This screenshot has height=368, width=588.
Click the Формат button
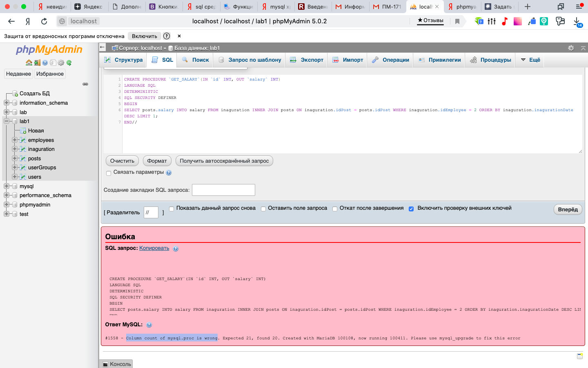coord(157,161)
